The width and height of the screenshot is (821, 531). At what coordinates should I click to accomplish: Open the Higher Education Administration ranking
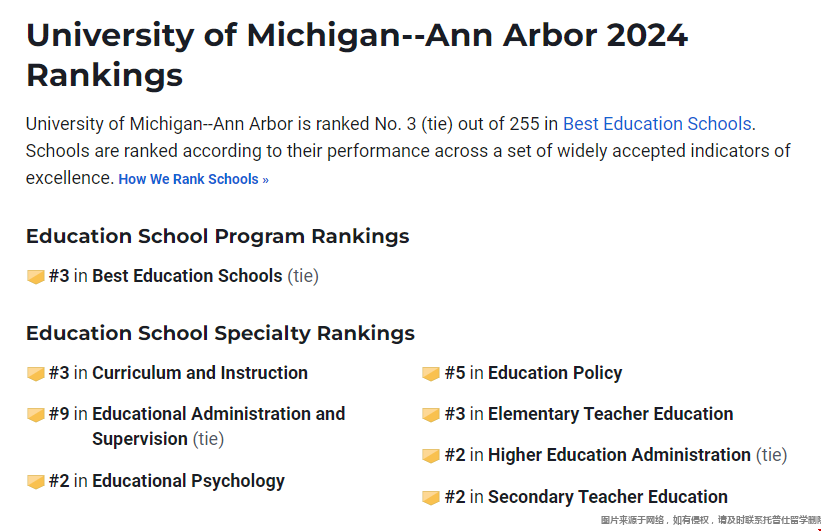[x=619, y=455]
